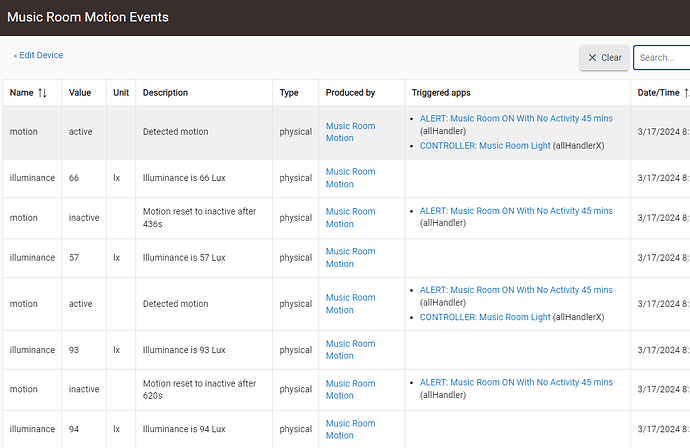Open Music Room Motion link in 66 Lux row
This screenshot has width=690, height=448.
pyautogui.click(x=350, y=178)
